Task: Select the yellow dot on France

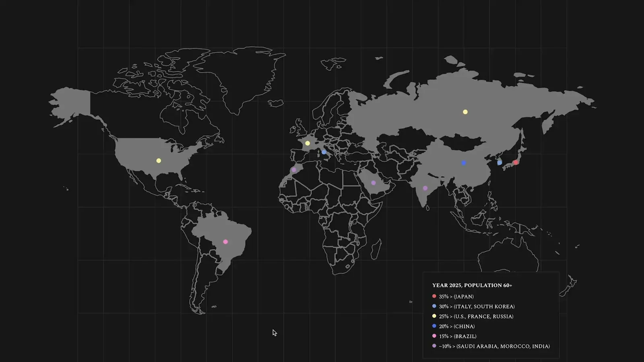Action: coord(308,143)
